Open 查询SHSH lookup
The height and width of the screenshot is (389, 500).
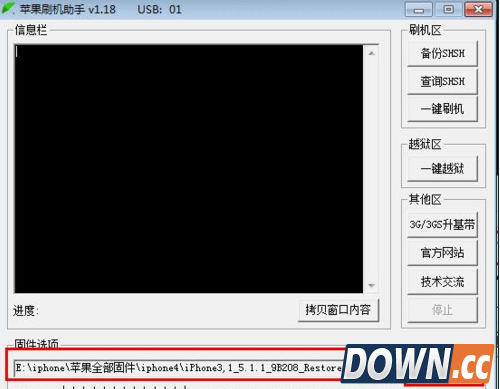coord(442,81)
